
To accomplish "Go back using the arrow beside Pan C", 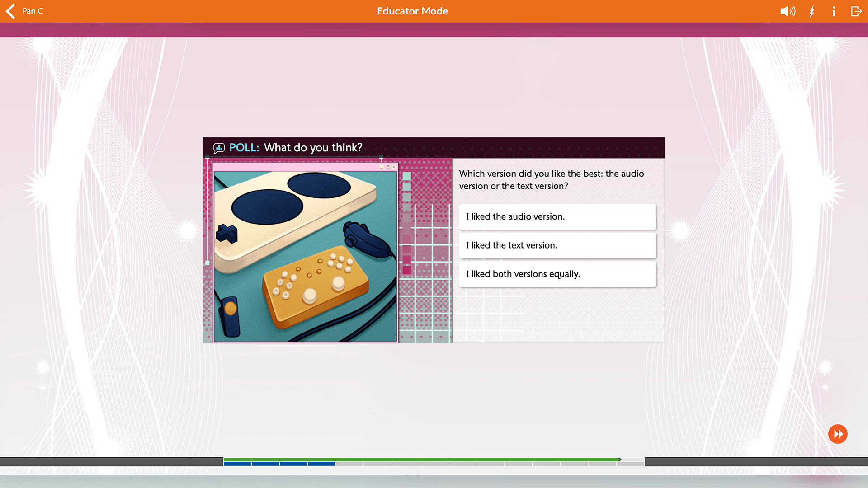I will (11, 11).
